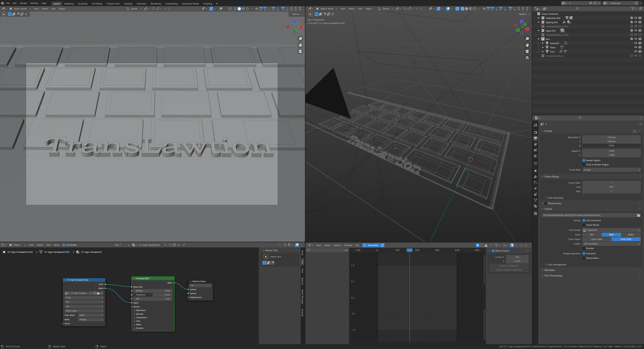Open the Modifier wrench properties tab

(535, 177)
